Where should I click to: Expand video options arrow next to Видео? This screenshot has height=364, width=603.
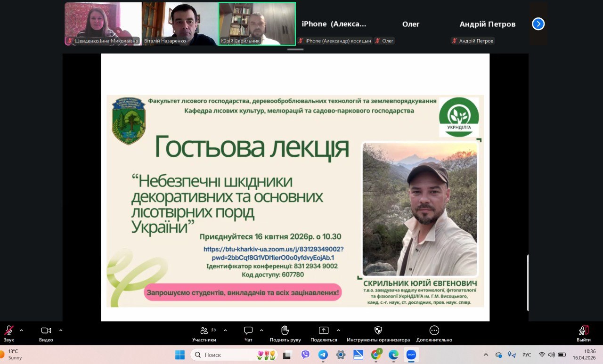tap(60, 330)
